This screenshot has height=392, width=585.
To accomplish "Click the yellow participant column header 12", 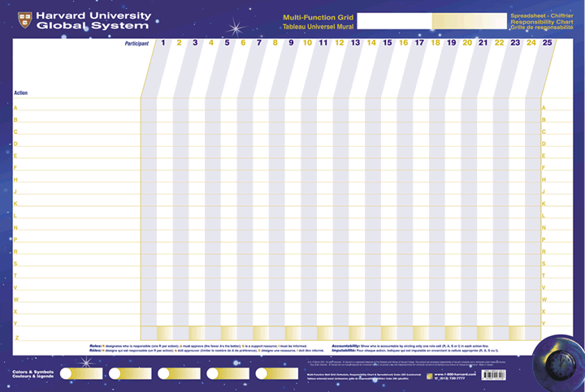I will pos(339,42).
